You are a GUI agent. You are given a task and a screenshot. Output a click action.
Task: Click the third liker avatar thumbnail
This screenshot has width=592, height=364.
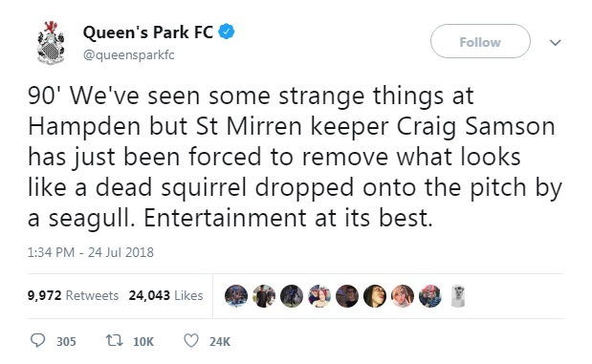point(292,296)
